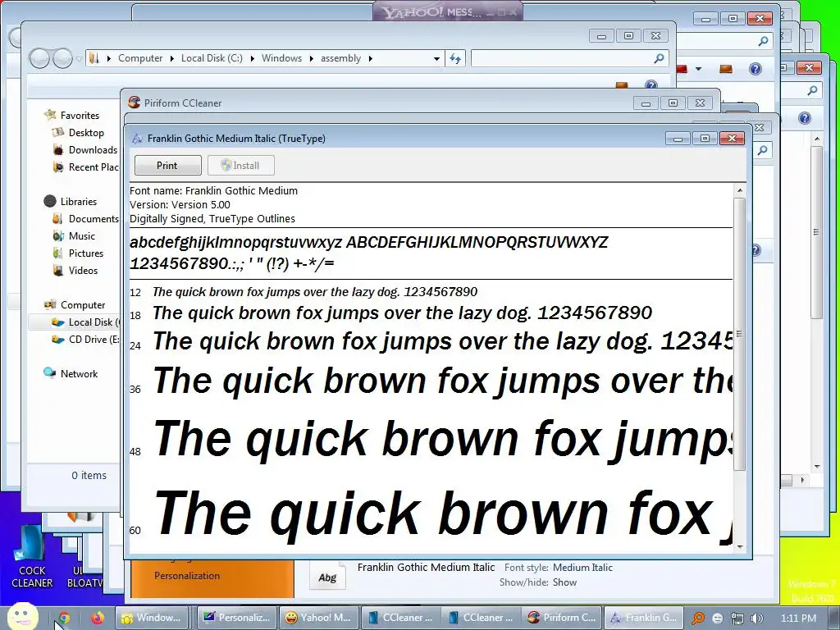
Task: Select Computer in the navigation pane
Action: click(83, 305)
